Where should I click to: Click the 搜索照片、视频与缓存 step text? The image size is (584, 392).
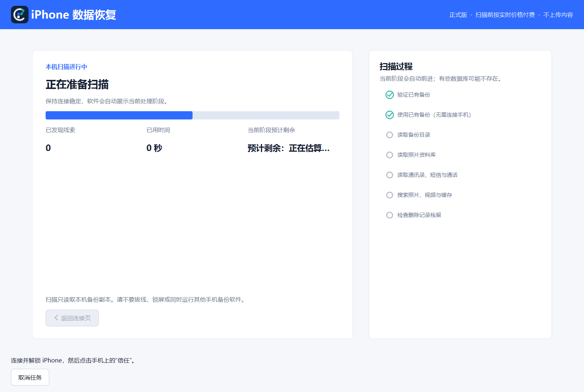424,195
